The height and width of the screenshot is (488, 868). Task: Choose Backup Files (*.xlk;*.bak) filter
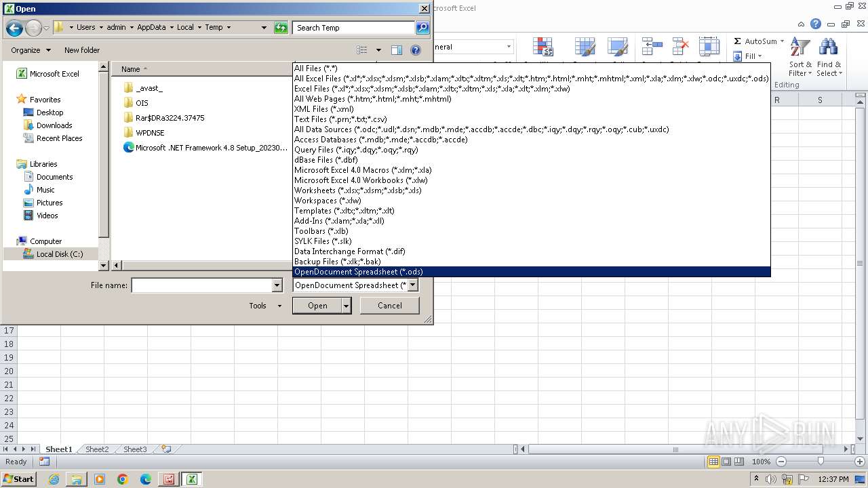pos(532,262)
